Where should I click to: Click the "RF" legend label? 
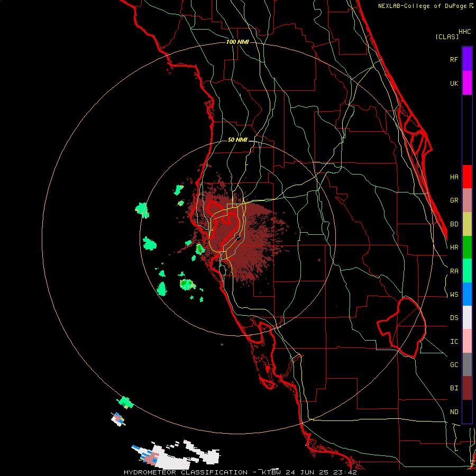454,59
